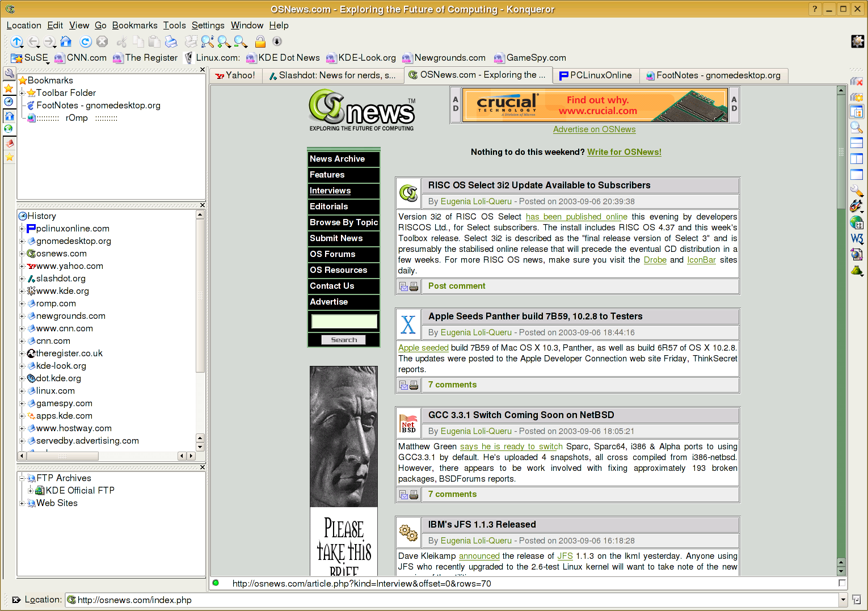Image resolution: width=868 pixels, height=611 pixels.
Task: Click the History panel horizontal scrollbar handle
Action: pyautogui.click(x=62, y=456)
